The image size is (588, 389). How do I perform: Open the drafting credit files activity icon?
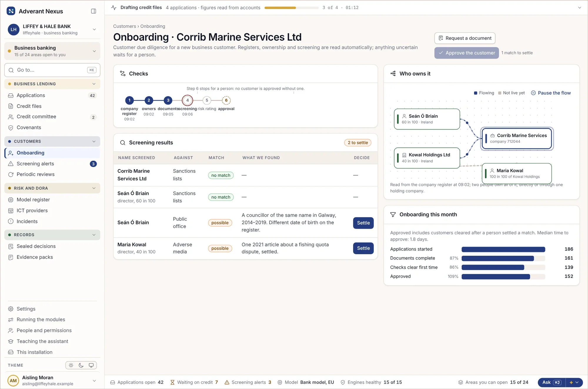tap(114, 8)
